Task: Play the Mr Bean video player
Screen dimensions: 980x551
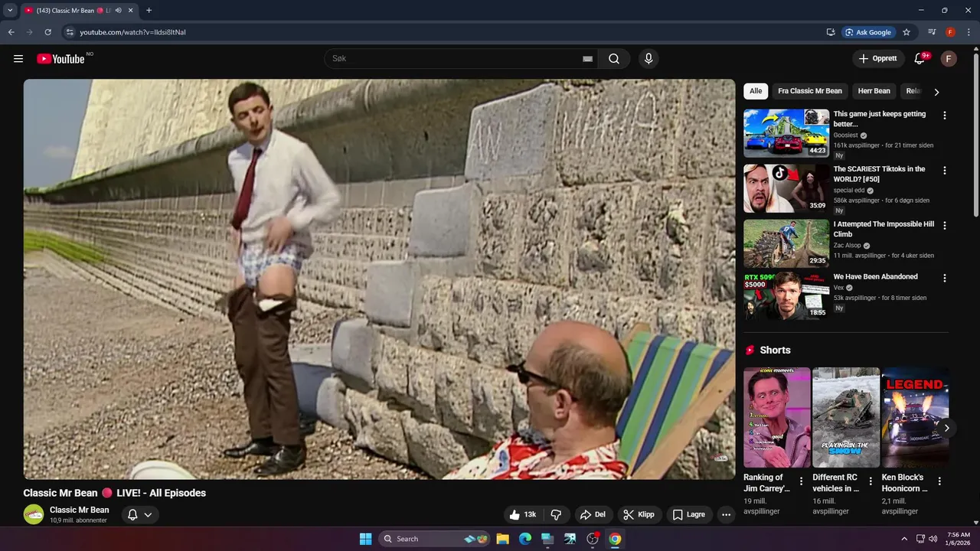Action: (379, 279)
